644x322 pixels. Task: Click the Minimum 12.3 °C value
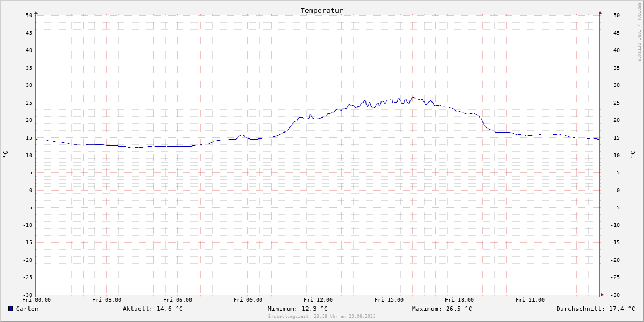pyautogui.click(x=298, y=309)
